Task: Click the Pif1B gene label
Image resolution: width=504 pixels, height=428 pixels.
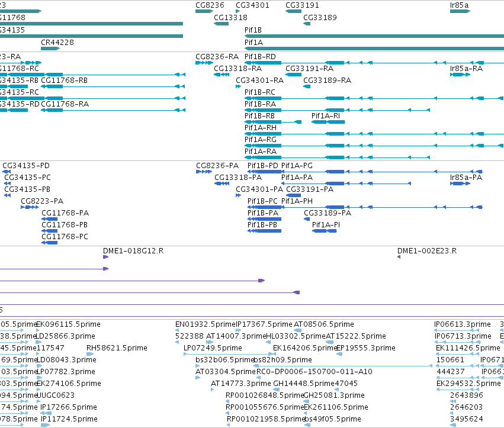Action: pyautogui.click(x=253, y=30)
